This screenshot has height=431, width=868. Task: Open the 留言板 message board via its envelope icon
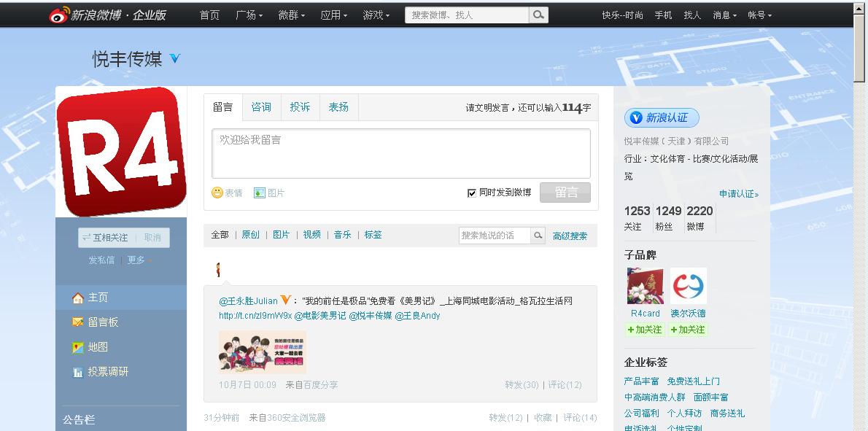pyautogui.click(x=78, y=322)
